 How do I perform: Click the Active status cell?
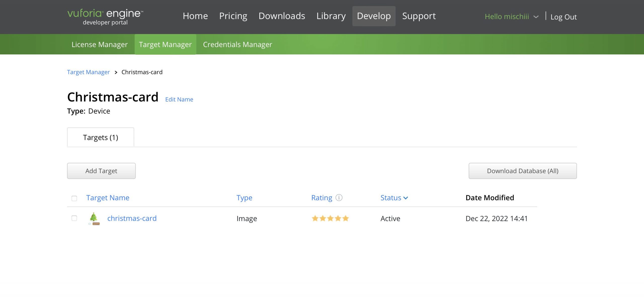[390, 218]
